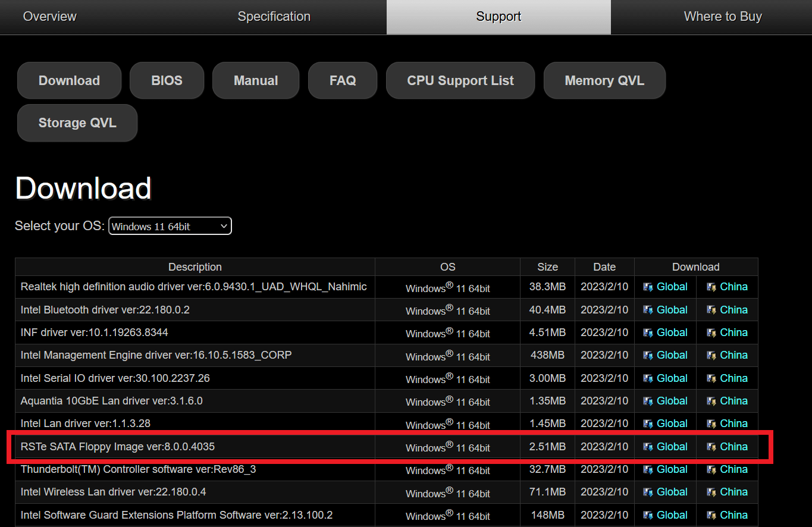The width and height of the screenshot is (812, 527).
Task: Click Global download icon for Software Guard Extensions
Action: (x=648, y=516)
